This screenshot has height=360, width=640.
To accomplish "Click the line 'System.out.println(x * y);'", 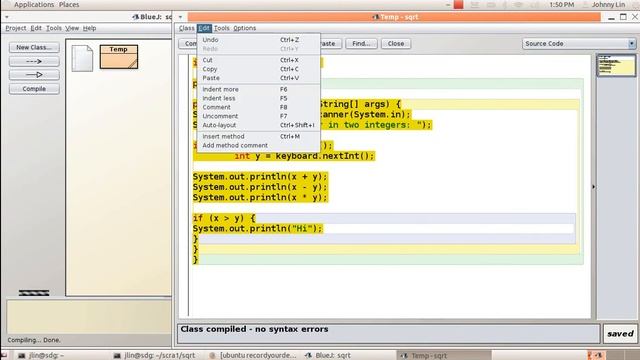I will pyautogui.click(x=260, y=198).
